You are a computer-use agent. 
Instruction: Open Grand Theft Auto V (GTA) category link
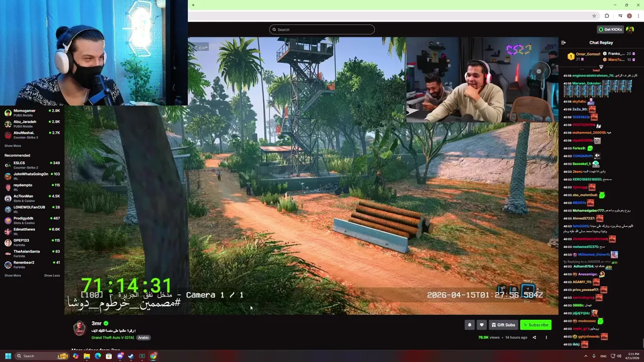coord(113,338)
